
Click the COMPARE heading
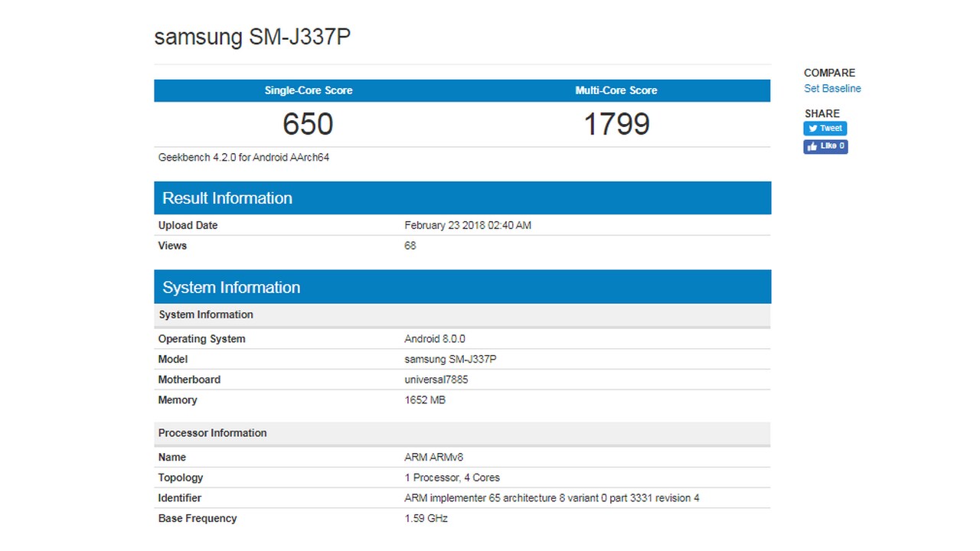pyautogui.click(x=830, y=73)
